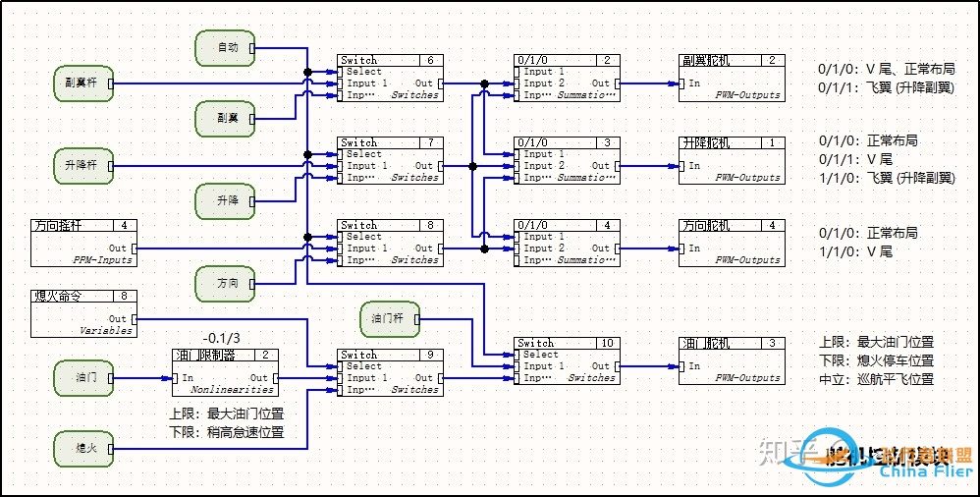This screenshot has width=980, height=497.
Task: Click the 副翼杆 input node
Action: point(82,83)
